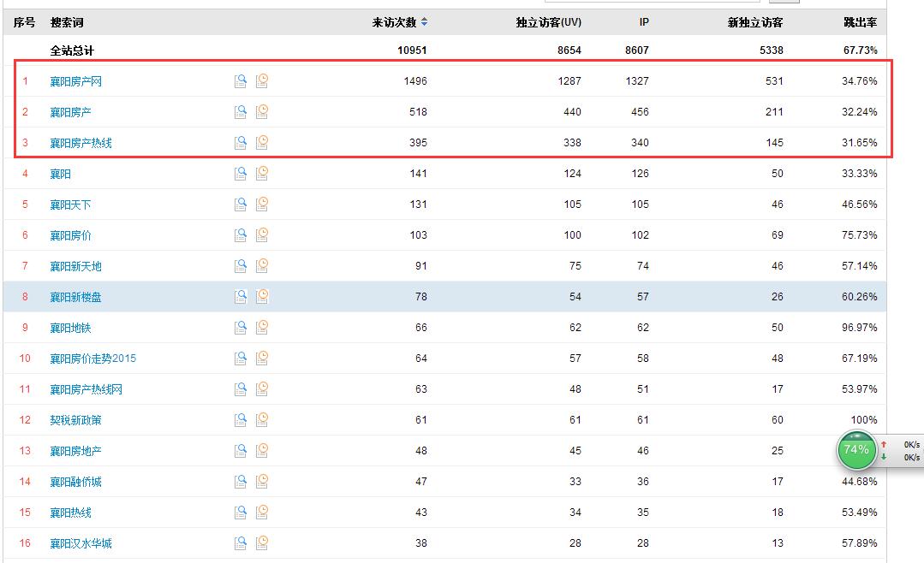The height and width of the screenshot is (563, 924).
Task: Click magnifier details icon for 襄阳房产网
Action: point(241,80)
